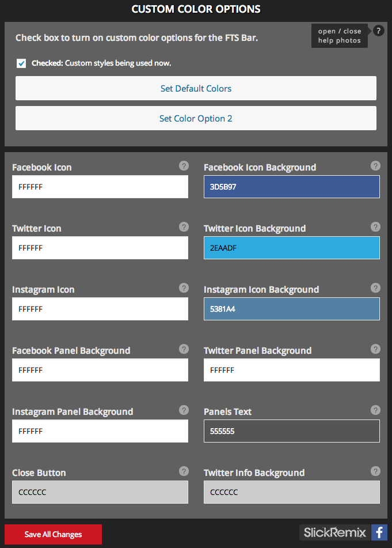Click the Set Color Option 2 button
The width and height of the screenshot is (392, 548).
(x=196, y=119)
